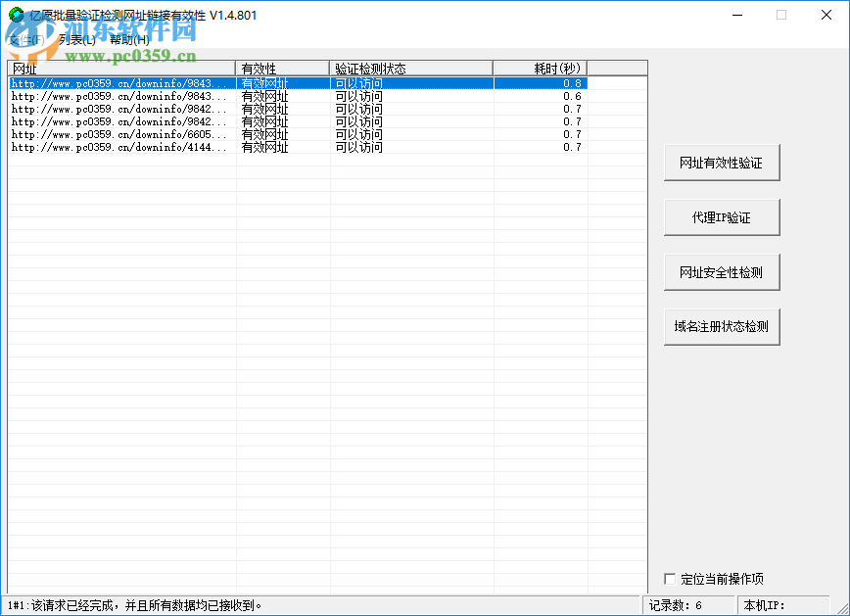This screenshot has width=850, height=616.
Task: Open the 文件(F) menu
Action: point(24,41)
